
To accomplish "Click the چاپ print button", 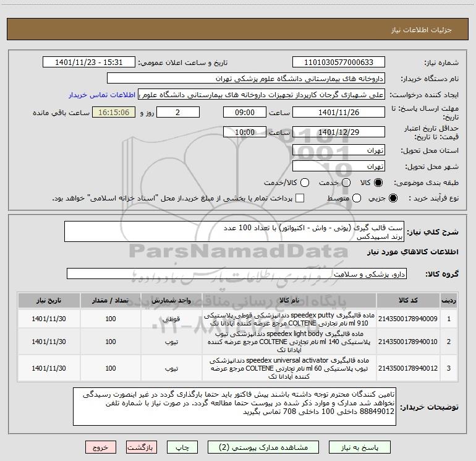I will (x=182, y=447).
